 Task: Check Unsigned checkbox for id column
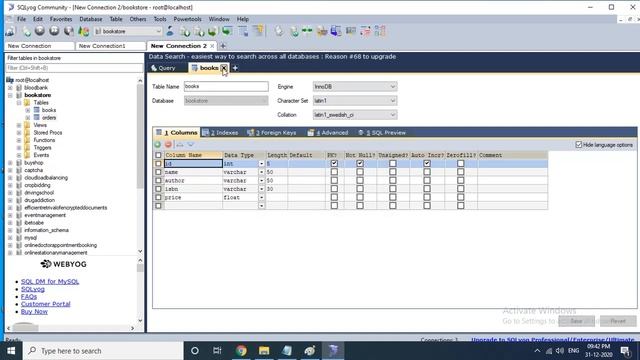tap(393, 163)
